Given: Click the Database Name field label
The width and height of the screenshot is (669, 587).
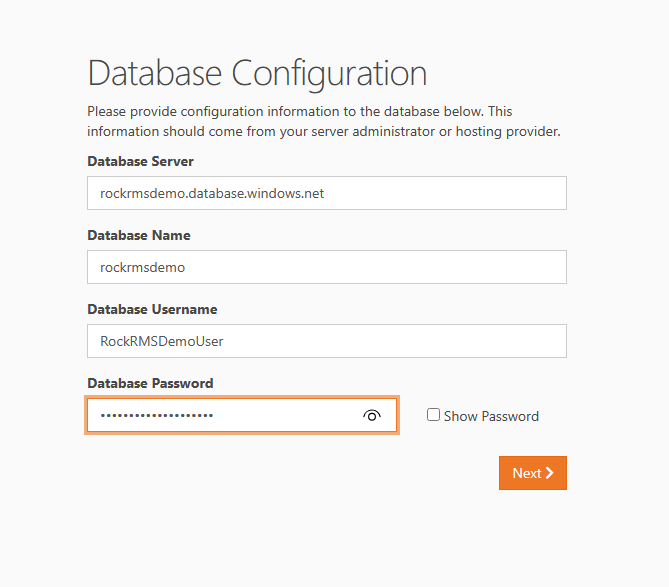Looking at the screenshot, I should click(138, 235).
